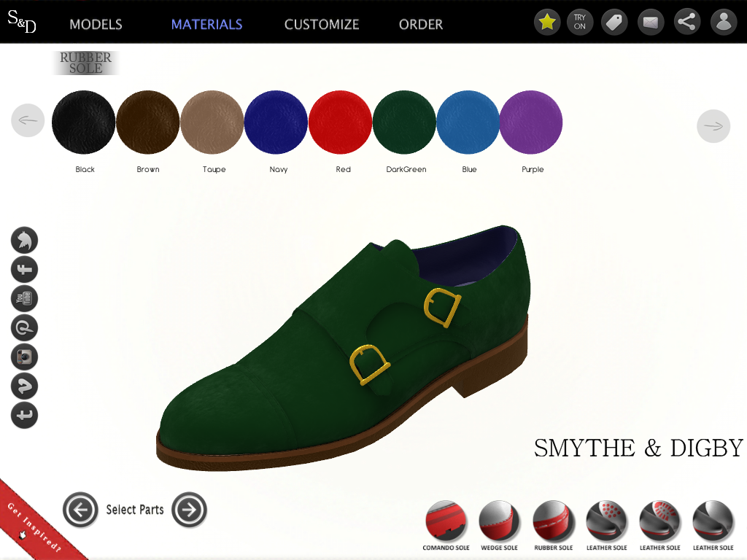Open the TRY ON feature

pyautogui.click(x=580, y=22)
